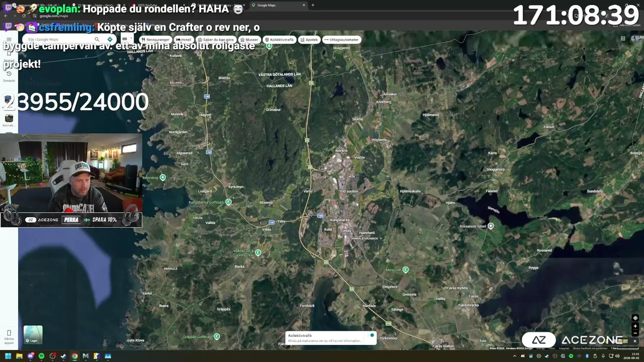Viewport: 644px width, 362px height.
Task: Click the Gräppås Golfklubb marker
Action: point(217,336)
